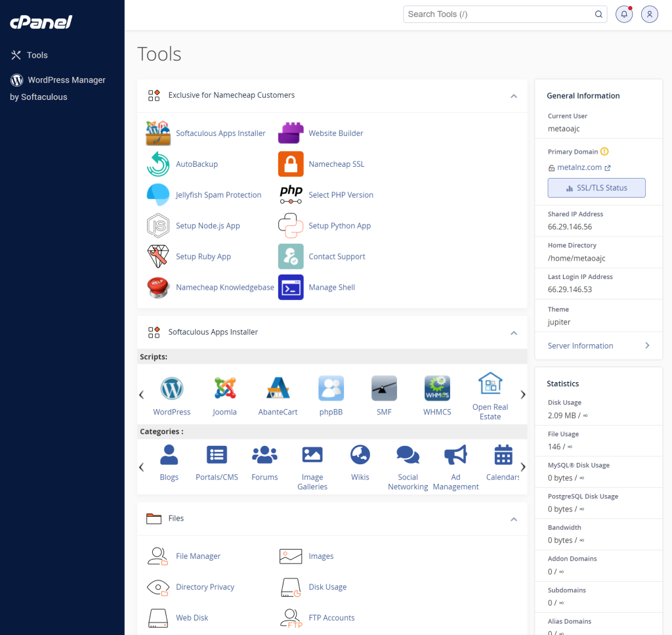Open the Social Networking category icon
Screen dimensions: 672x635
(x=408, y=455)
